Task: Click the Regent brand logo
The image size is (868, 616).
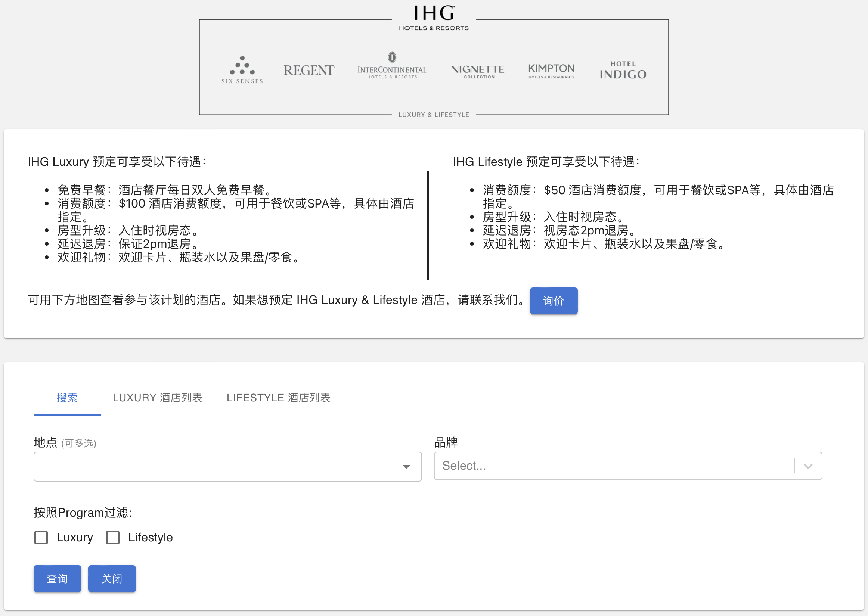Action: point(309,71)
